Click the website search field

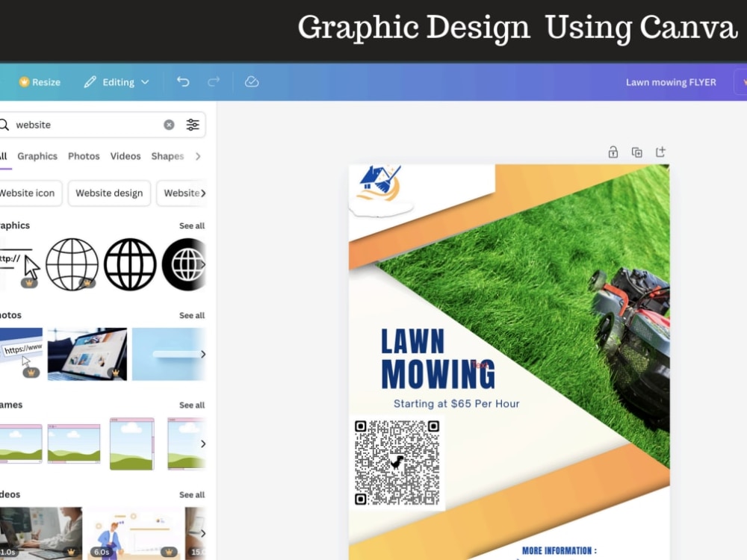[x=86, y=125]
